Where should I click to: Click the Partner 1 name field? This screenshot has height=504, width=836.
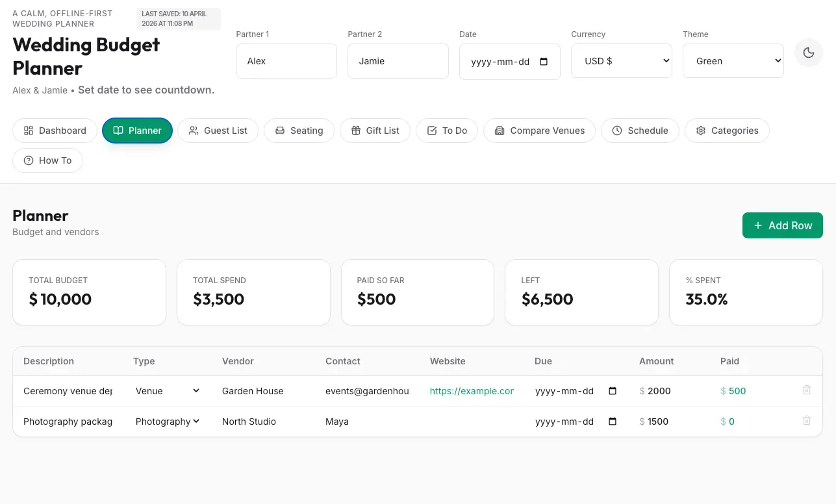[x=286, y=61]
